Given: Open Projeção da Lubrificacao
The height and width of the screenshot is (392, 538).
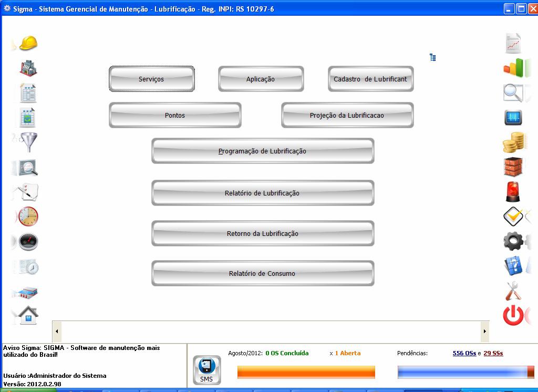Looking at the screenshot, I should (347, 115).
